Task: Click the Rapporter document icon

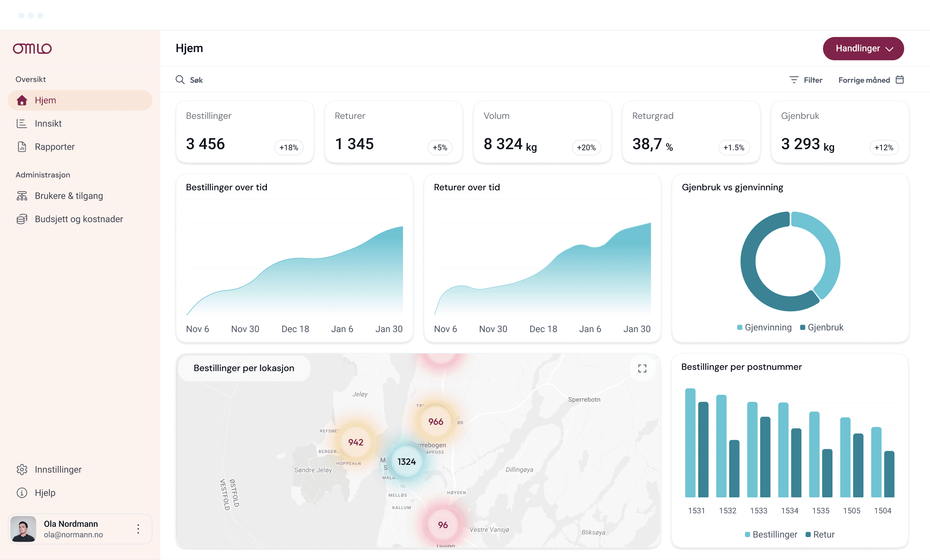Action: pos(22,147)
